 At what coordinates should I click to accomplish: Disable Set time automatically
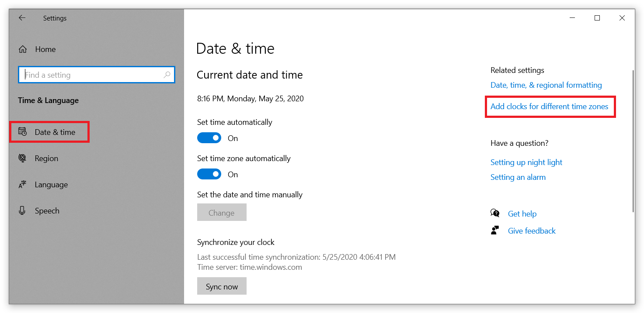(209, 138)
